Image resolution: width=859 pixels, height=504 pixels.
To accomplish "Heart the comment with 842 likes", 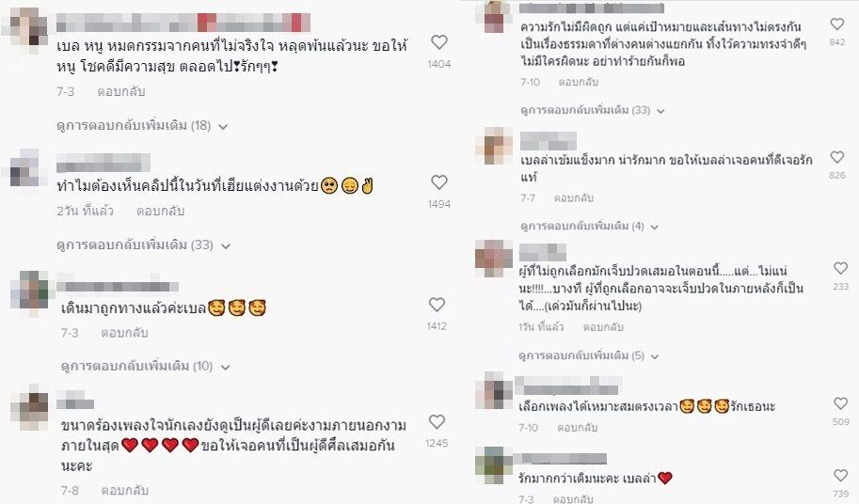I will point(837,24).
